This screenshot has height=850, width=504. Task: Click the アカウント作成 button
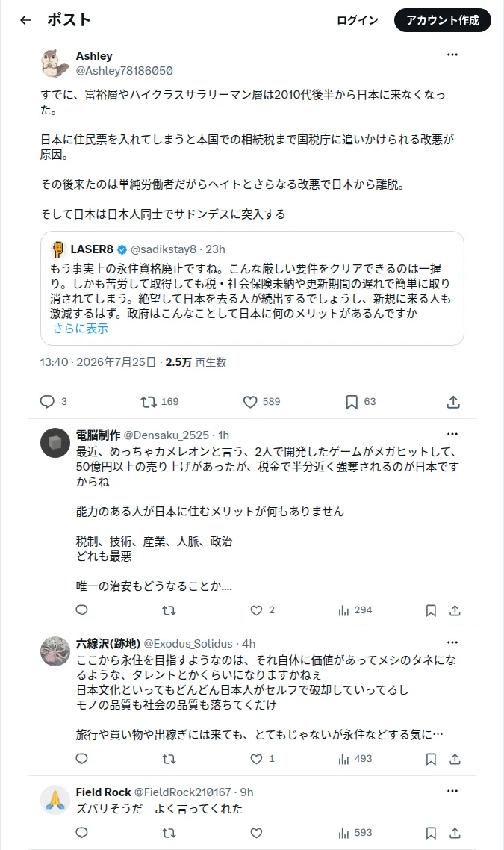click(x=443, y=21)
